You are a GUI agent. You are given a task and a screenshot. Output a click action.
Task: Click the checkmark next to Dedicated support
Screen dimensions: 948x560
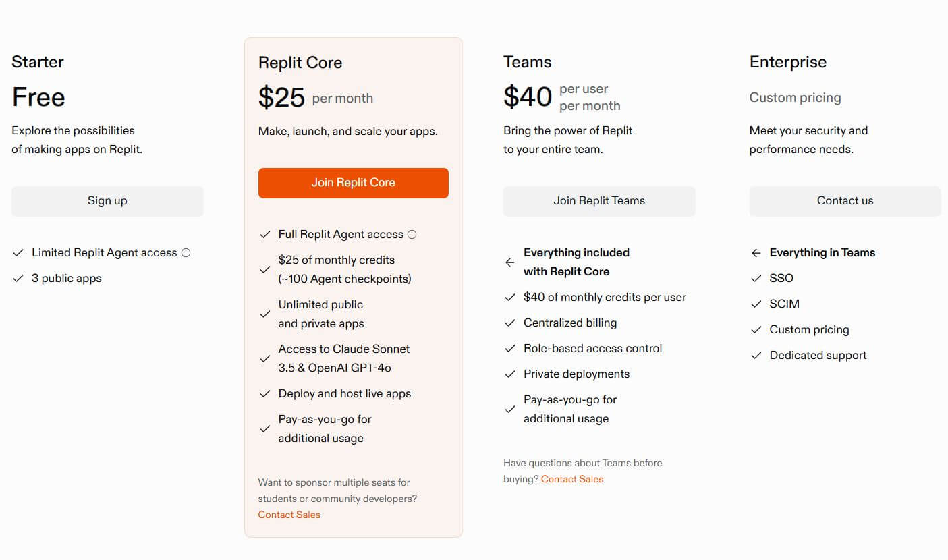[x=756, y=355]
